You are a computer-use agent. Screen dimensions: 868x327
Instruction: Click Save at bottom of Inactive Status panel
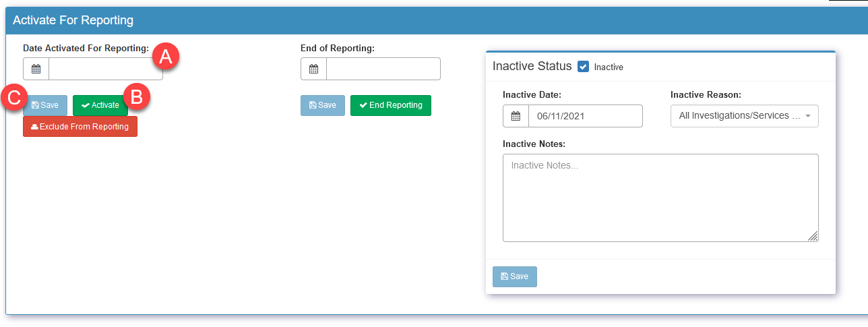515,276
